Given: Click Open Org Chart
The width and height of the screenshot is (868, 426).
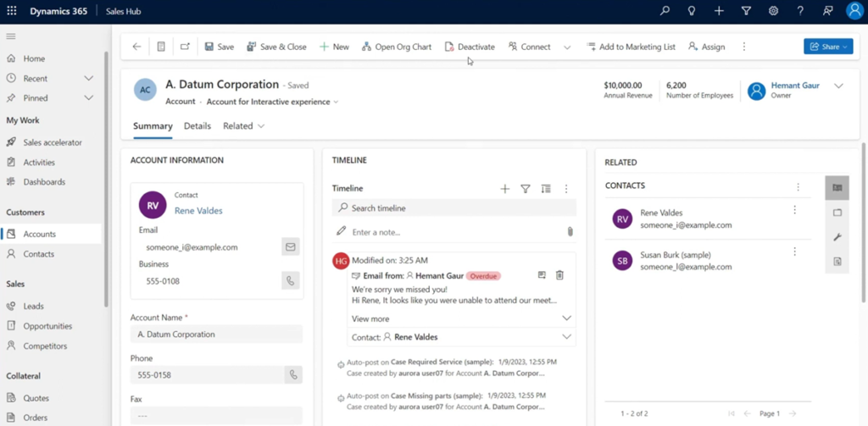Looking at the screenshot, I should (x=397, y=47).
